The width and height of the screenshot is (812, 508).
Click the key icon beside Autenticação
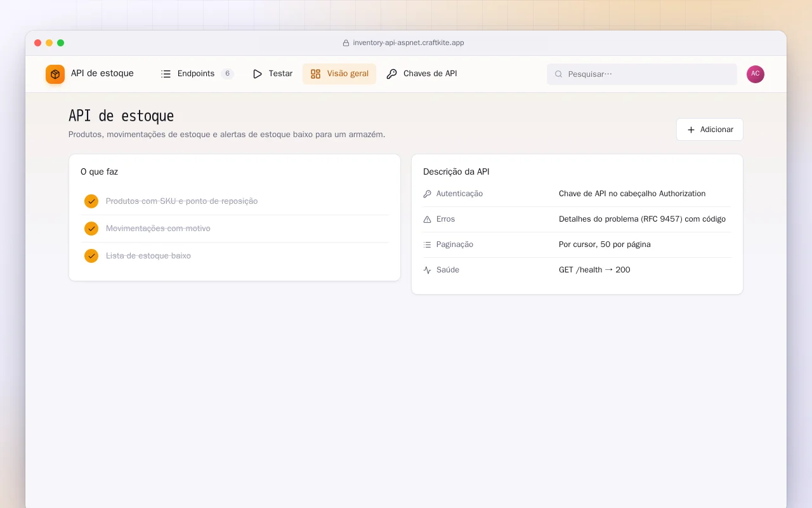click(428, 194)
